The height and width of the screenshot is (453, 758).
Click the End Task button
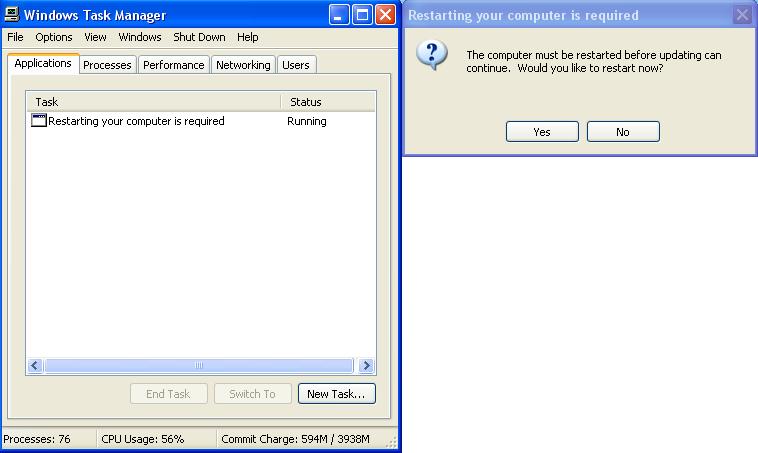point(169,394)
